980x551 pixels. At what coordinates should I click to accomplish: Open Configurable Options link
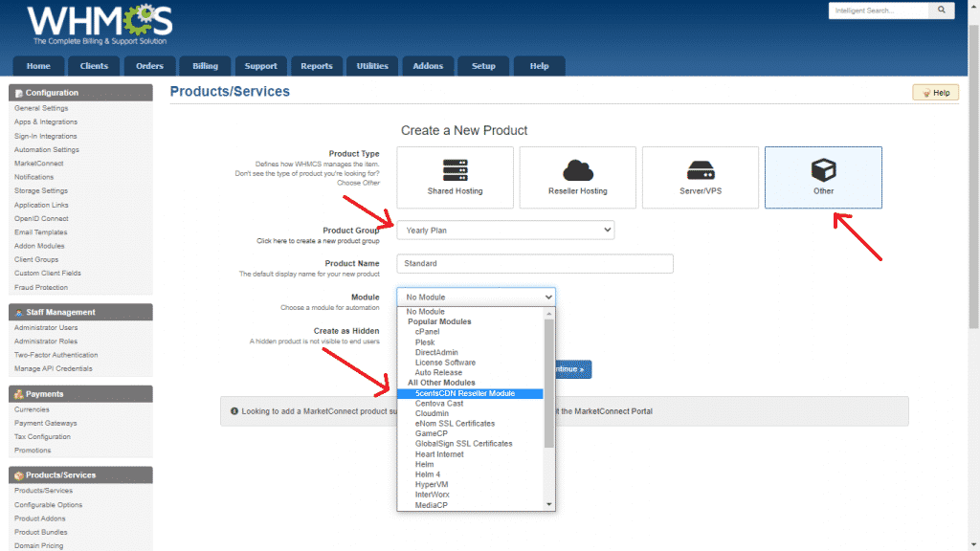click(x=48, y=505)
